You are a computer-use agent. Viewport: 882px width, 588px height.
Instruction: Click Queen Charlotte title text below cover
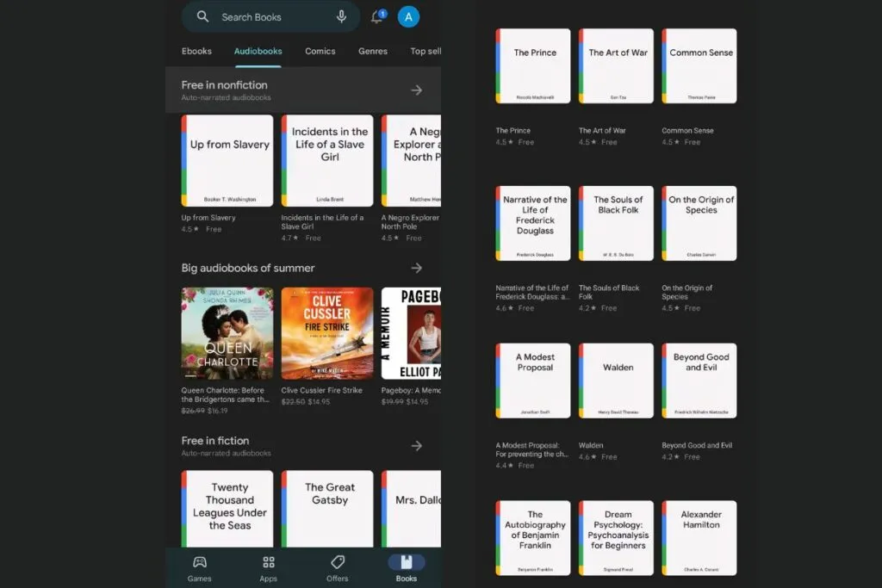[x=226, y=394]
